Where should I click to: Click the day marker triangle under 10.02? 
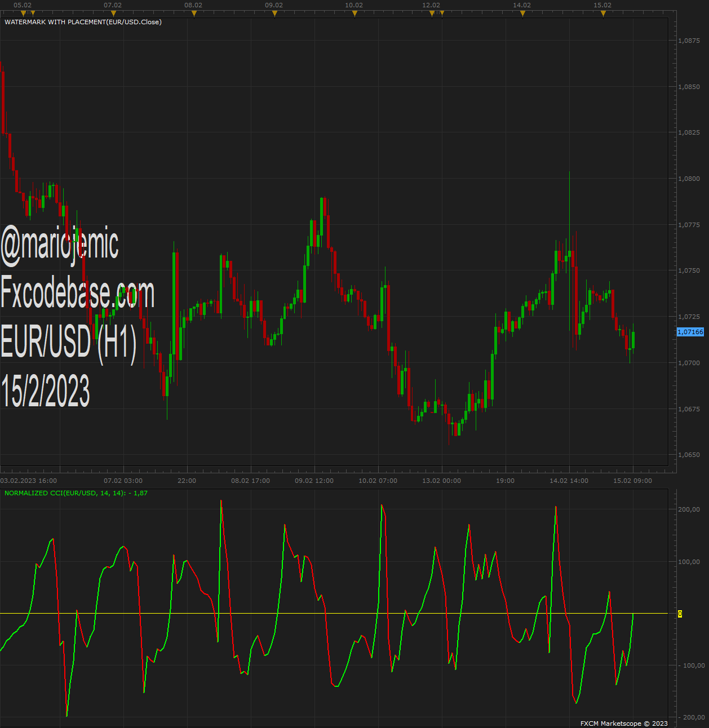click(354, 14)
